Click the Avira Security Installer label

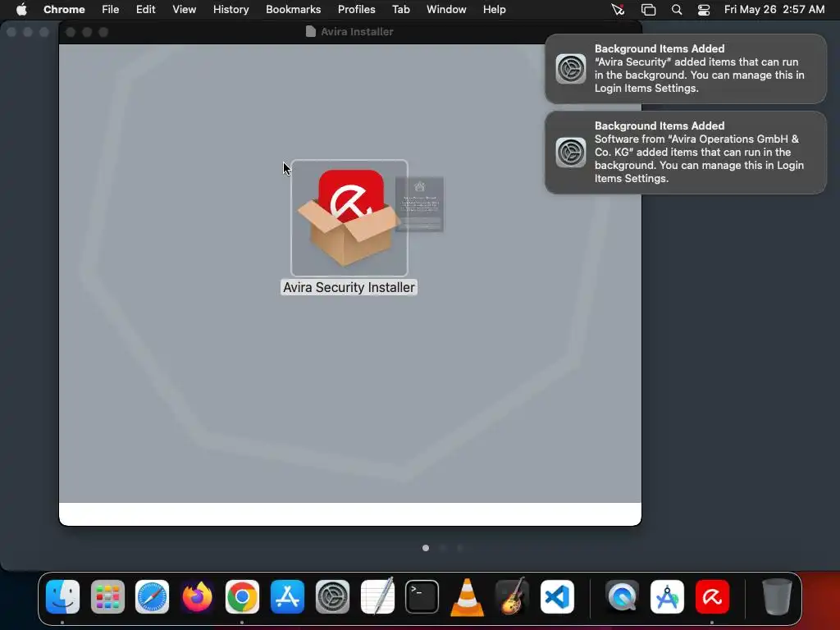coord(349,288)
